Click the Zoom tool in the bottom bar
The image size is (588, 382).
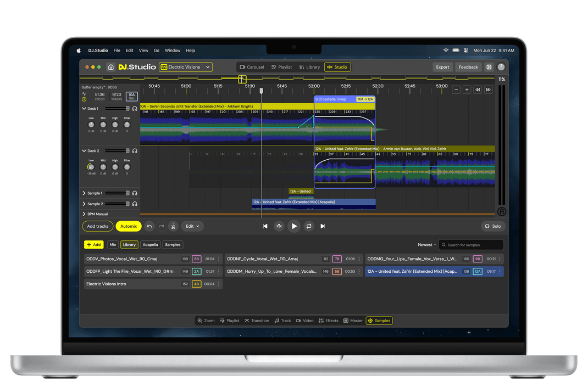(206, 321)
